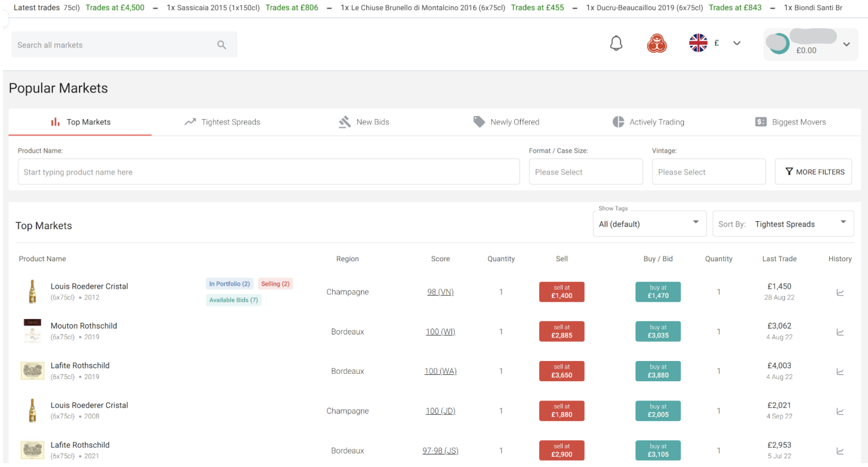
Task: Click the Lafite Rothschild 2019 label image
Action: [32, 371]
